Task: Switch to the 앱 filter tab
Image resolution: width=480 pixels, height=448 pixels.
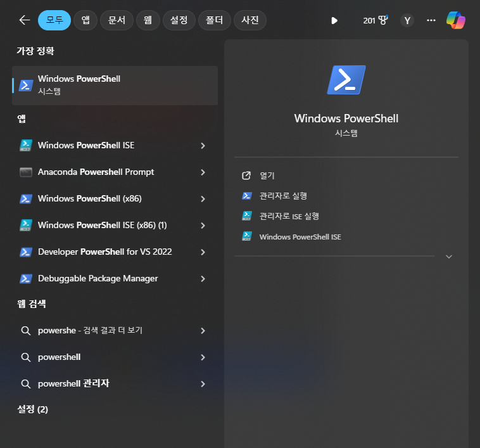Action: click(x=85, y=20)
